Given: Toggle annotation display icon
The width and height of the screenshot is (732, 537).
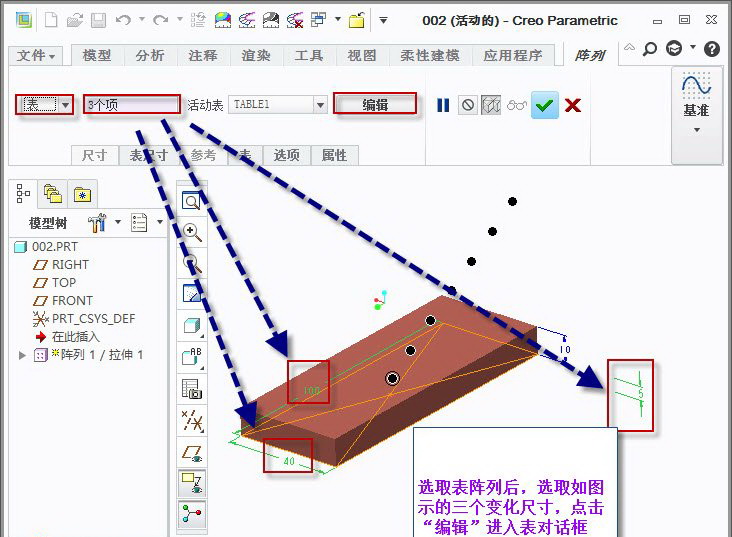Looking at the screenshot, I should (x=192, y=483).
